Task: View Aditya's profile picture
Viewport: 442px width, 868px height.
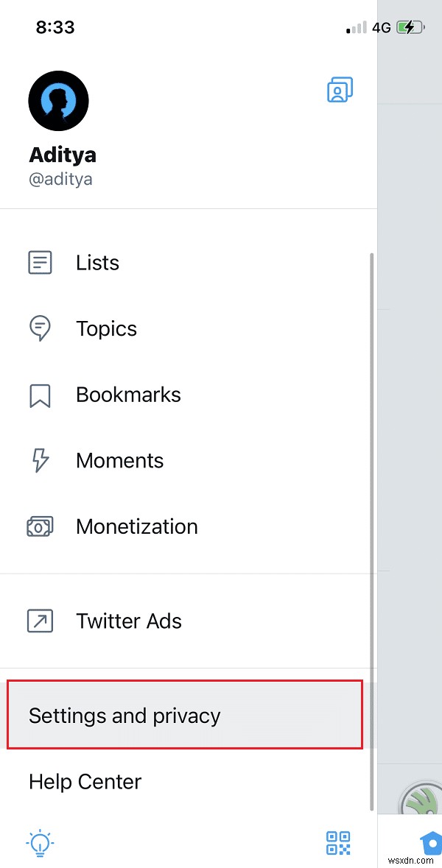Action: [x=58, y=101]
